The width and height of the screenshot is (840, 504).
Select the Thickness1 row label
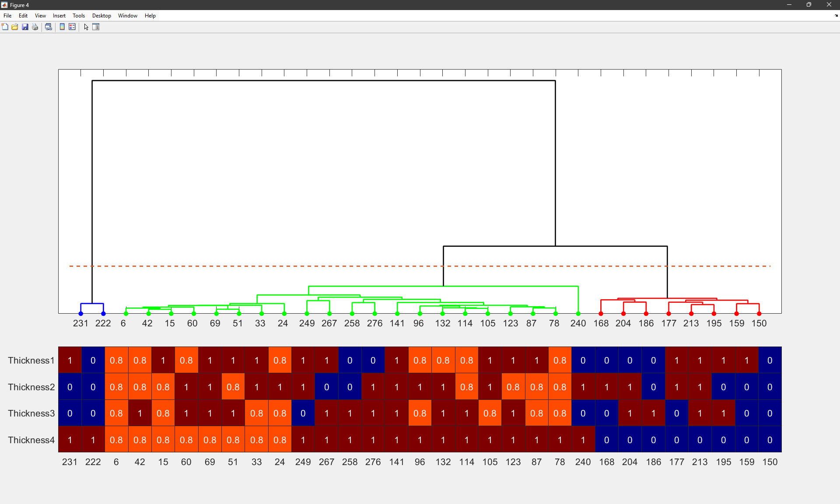coord(31,360)
